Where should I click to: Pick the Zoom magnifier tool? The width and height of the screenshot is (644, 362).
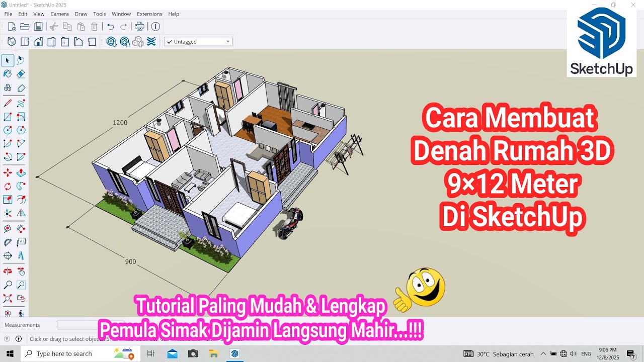tap(8, 285)
